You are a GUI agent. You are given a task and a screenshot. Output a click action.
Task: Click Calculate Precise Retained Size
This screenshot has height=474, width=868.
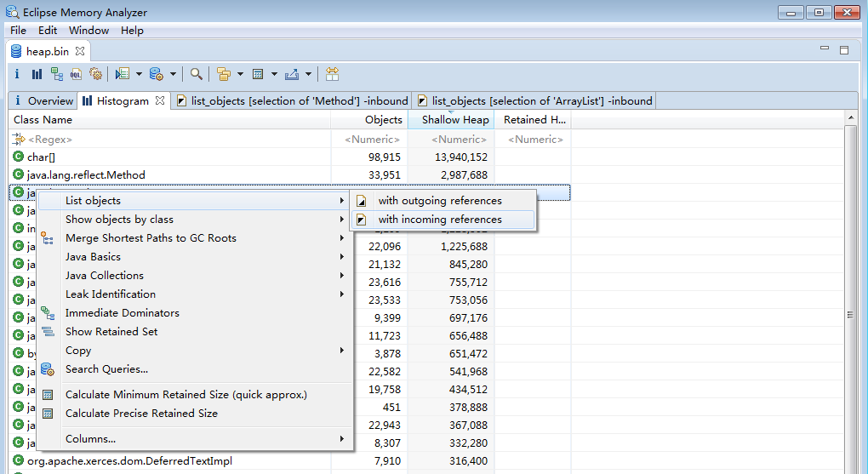pos(141,414)
